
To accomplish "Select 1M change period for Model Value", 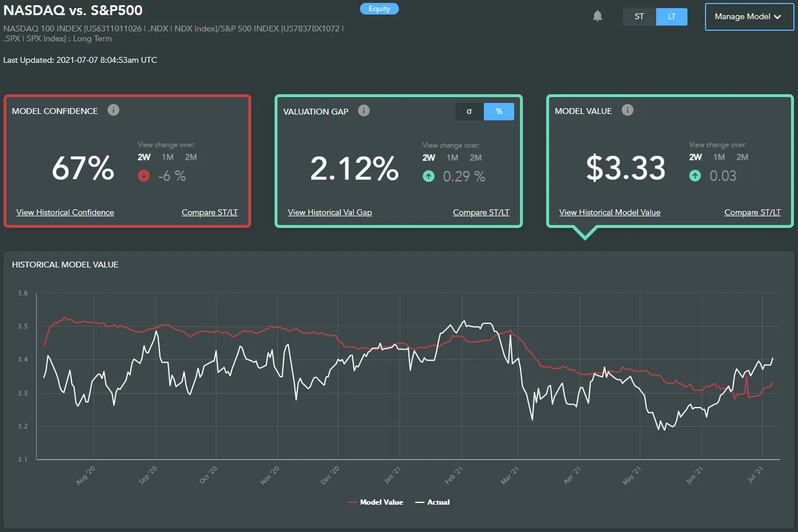I will point(719,157).
